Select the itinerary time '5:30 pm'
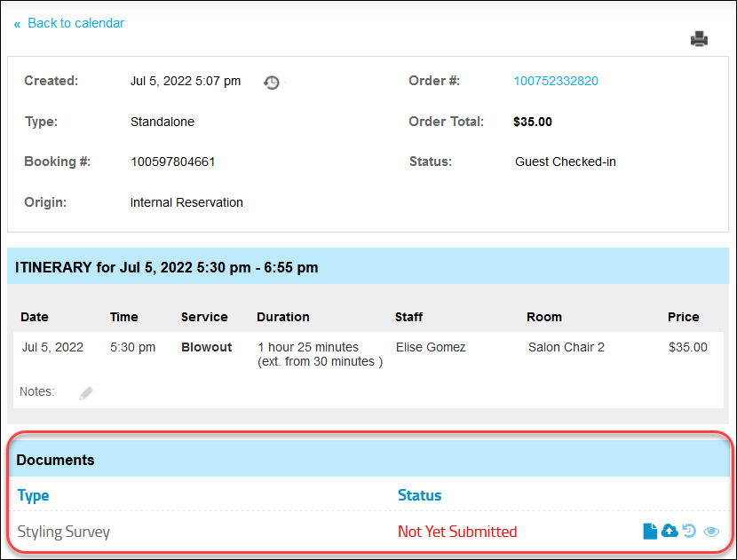The width and height of the screenshot is (737, 560). [x=132, y=347]
